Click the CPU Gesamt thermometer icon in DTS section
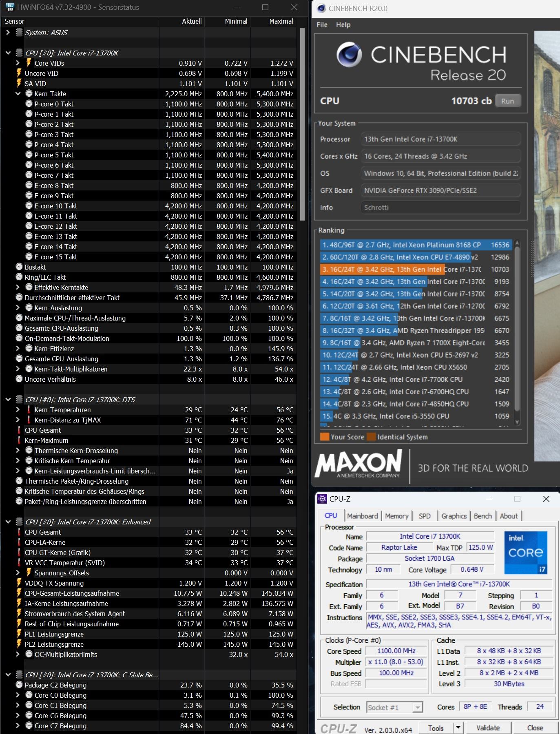 point(19,430)
